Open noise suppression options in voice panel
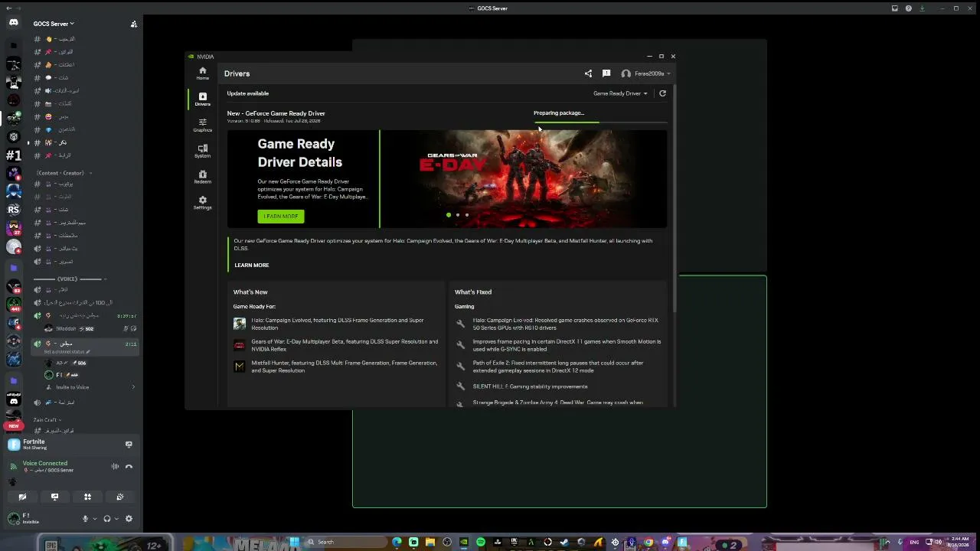This screenshot has height=551, width=980. tap(115, 466)
